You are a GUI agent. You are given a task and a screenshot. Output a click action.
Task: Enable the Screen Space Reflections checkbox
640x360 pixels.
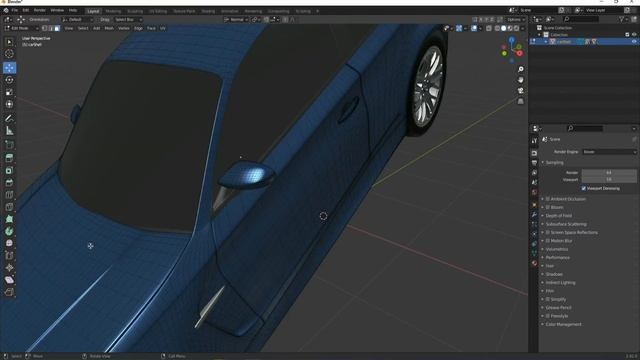(548, 232)
